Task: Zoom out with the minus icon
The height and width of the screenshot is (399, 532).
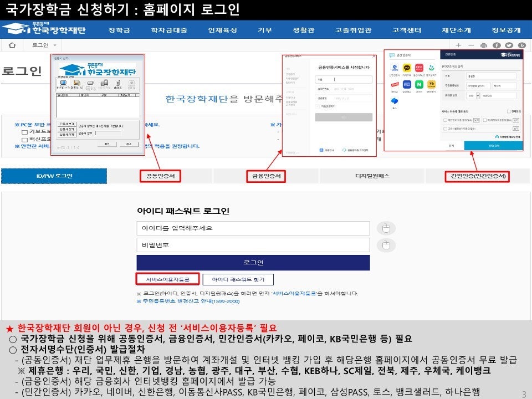Action: pyautogui.click(x=471, y=45)
